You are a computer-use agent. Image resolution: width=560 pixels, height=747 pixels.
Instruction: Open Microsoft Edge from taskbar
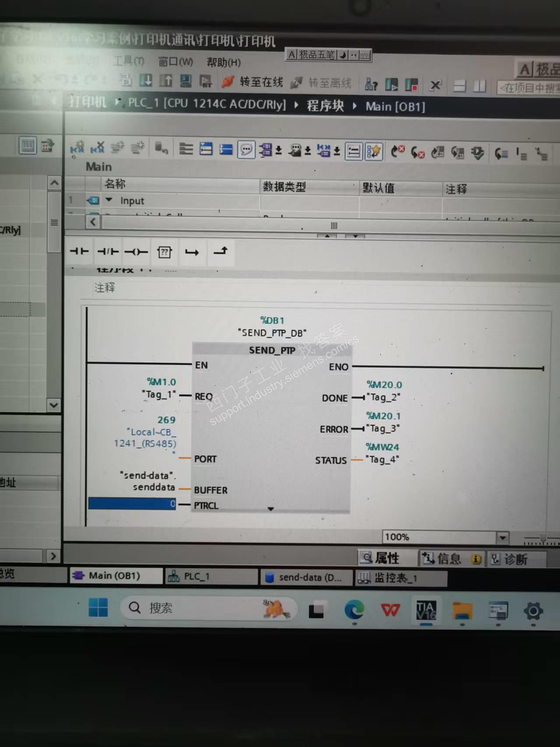(354, 610)
